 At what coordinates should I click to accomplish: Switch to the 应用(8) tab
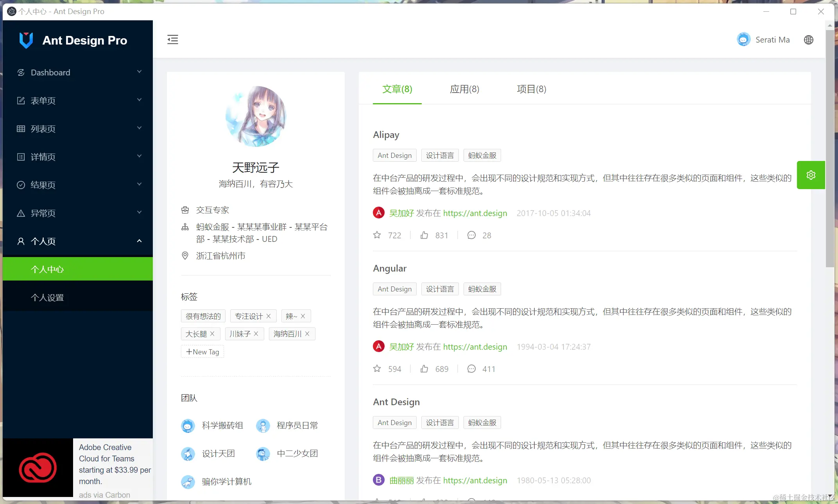click(x=465, y=89)
